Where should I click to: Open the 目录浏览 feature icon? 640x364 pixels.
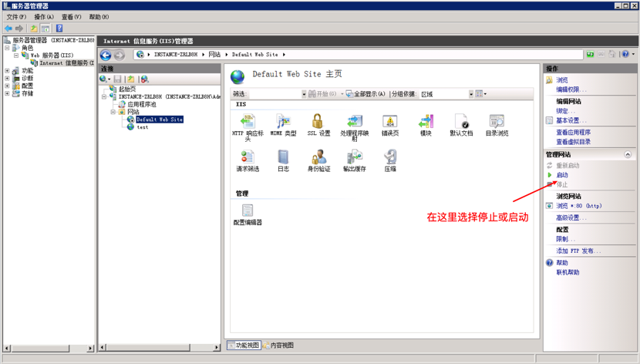(497, 121)
